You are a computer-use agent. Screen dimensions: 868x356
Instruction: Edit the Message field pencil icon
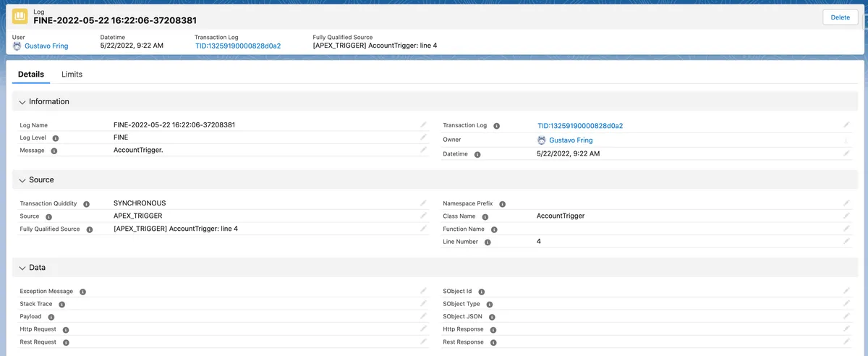pos(424,151)
